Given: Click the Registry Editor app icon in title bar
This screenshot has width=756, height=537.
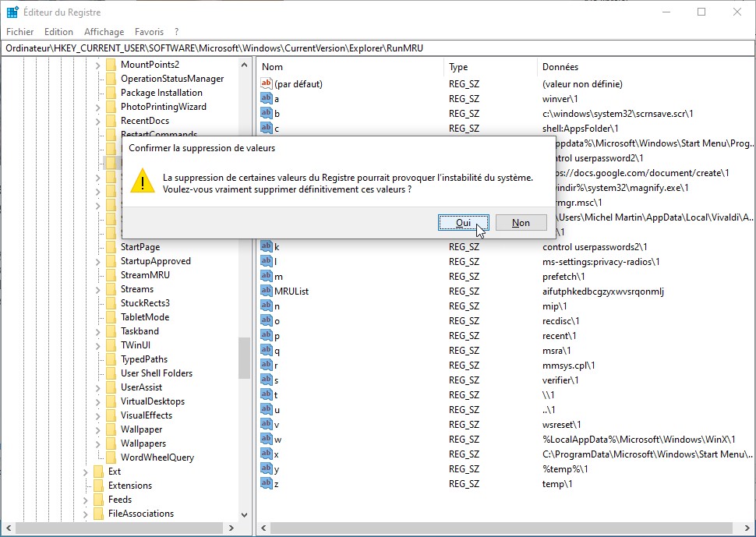Looking at the screenshot, I should pos(12,12).
